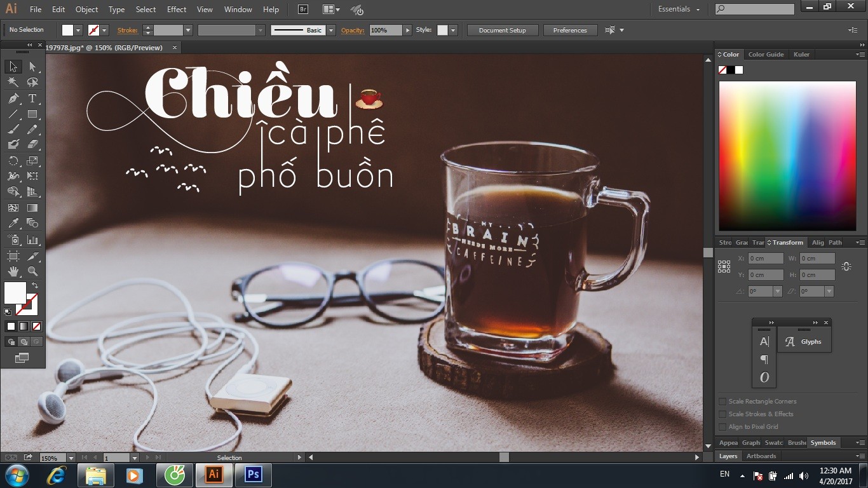Open the rotate angle dropdown in Transform
This screenshot has height=488, width=868.
pyautogui.click(x=777, y=292)
